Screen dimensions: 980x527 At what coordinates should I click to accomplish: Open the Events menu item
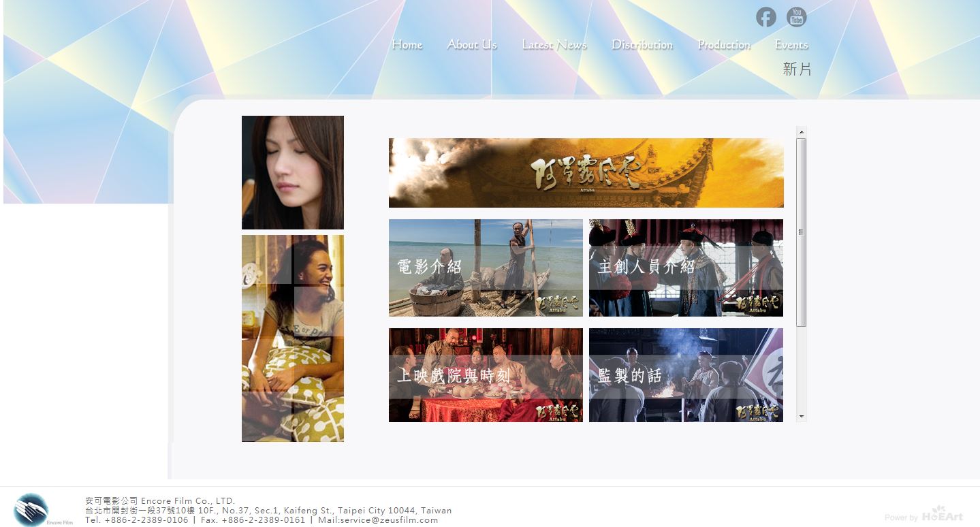791,45
